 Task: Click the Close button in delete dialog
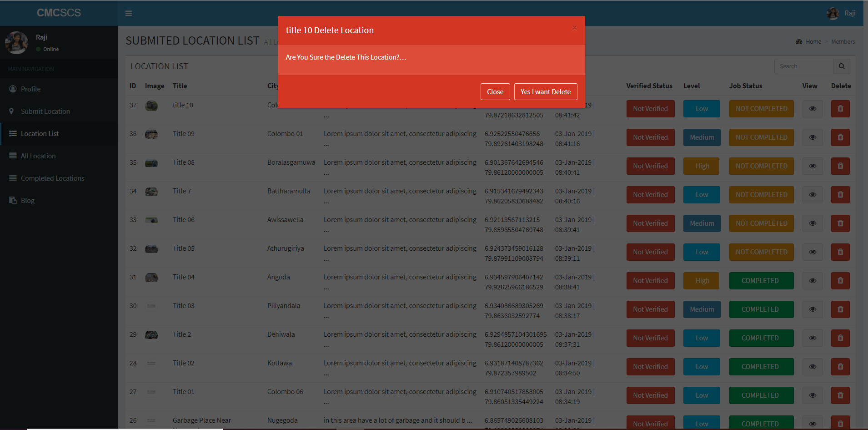(x=495, y=91)
